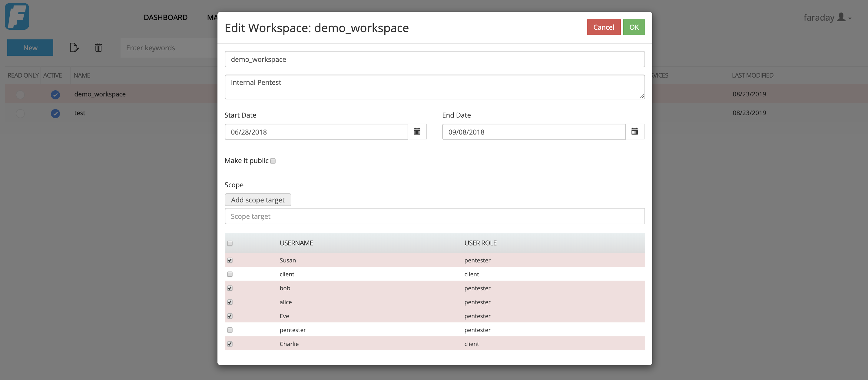Click the username bob in the table
Viewport: 868px width, 380px height.
tap(285, 288)
